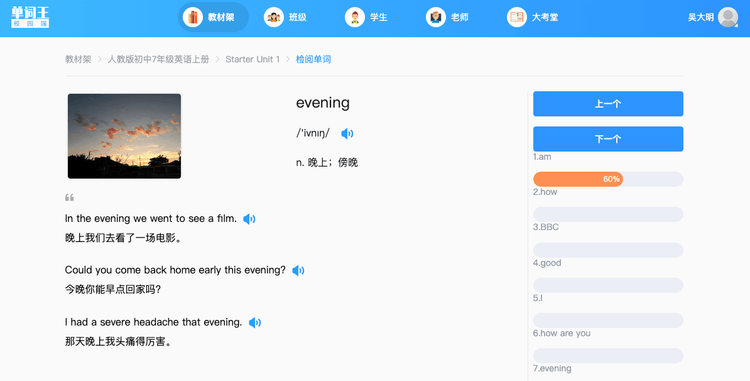The image size is (750, 381).
Task: Click the 60% orange progress bar
Action: pyautogui.click(x=578, y=179)
